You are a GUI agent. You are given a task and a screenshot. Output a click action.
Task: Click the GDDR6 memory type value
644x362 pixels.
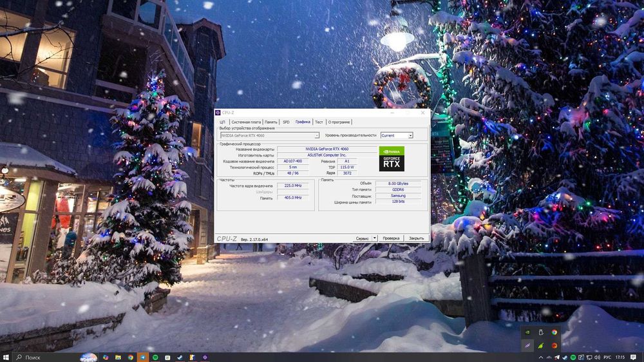pos(398,190)
